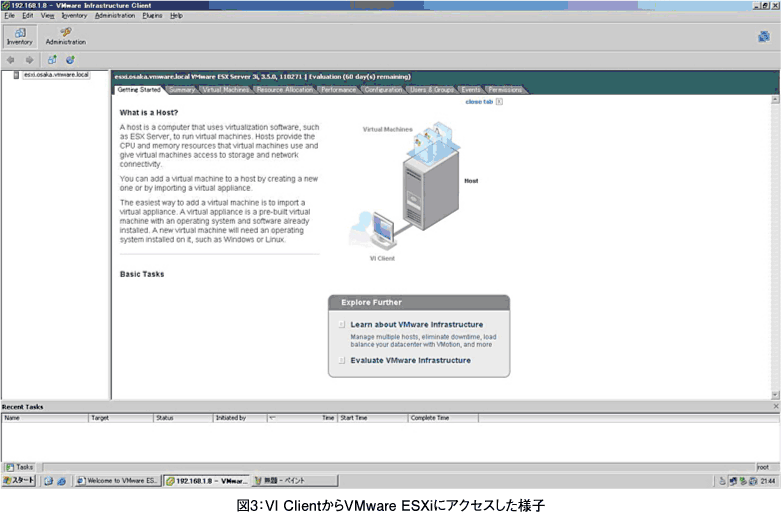Select the Getting Started tab
This screenshot has width=781, height=517.
pos(139,90)
